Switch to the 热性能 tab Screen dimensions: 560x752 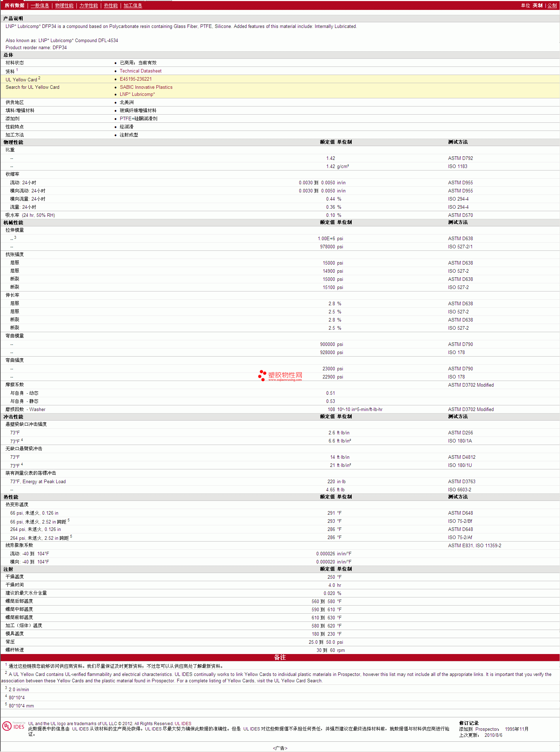[x=111, y=6]
